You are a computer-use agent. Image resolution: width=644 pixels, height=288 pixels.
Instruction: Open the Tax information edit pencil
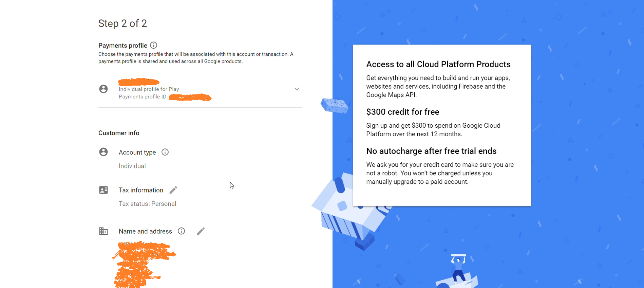[x=173, y=190]
